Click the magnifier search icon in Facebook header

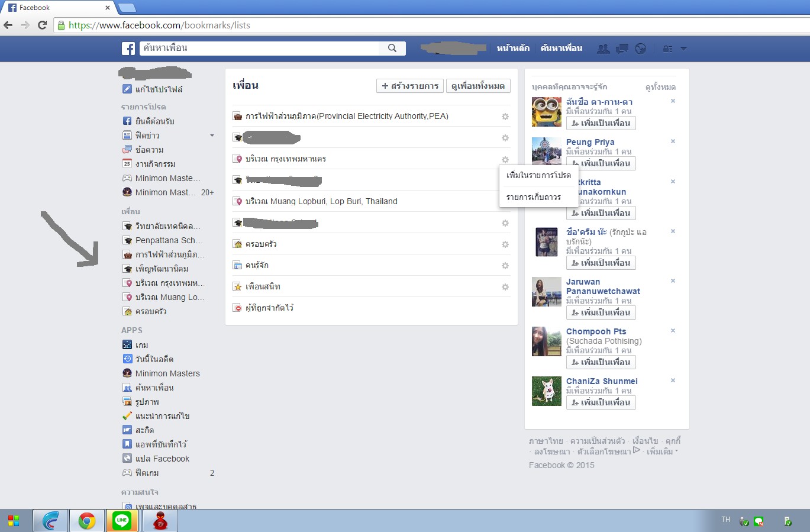(x=392, y=49)
